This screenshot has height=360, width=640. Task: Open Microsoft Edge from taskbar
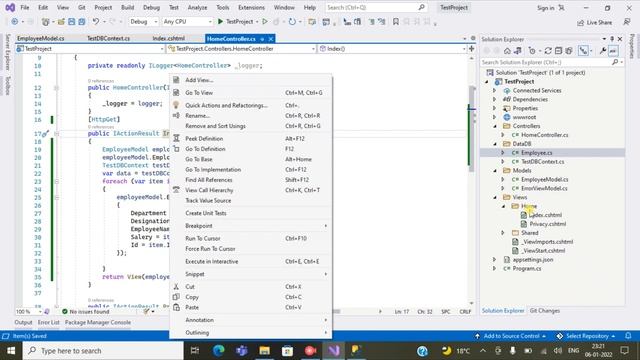pos(219,351)
